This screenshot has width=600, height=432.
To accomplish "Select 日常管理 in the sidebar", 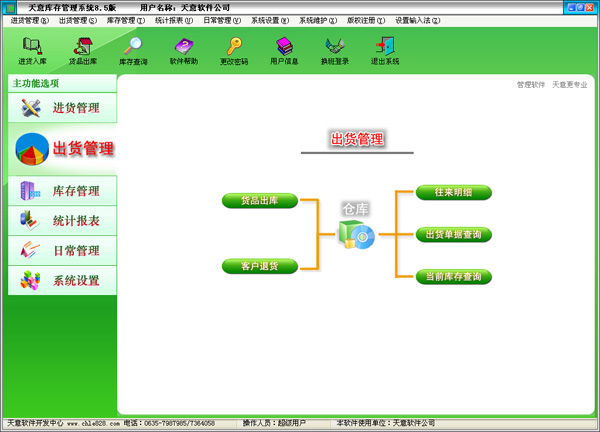I will point(62,250).
